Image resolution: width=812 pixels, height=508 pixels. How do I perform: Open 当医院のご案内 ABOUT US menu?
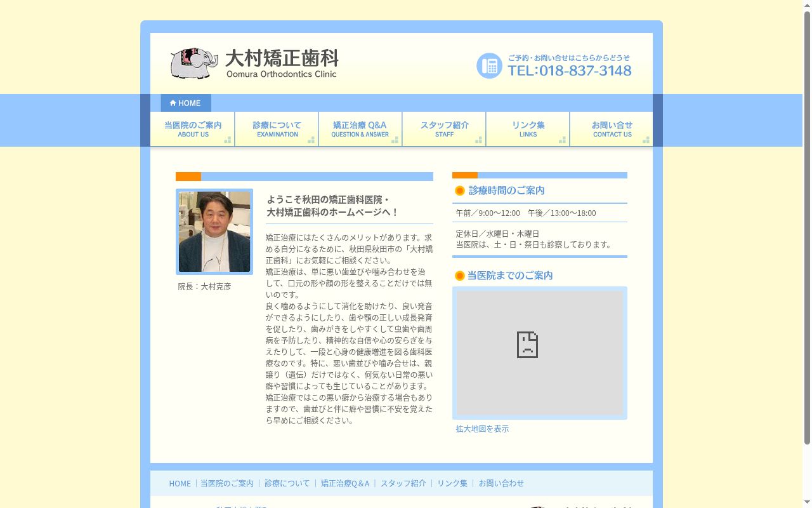pyautogui.click(x=192, y=129)
